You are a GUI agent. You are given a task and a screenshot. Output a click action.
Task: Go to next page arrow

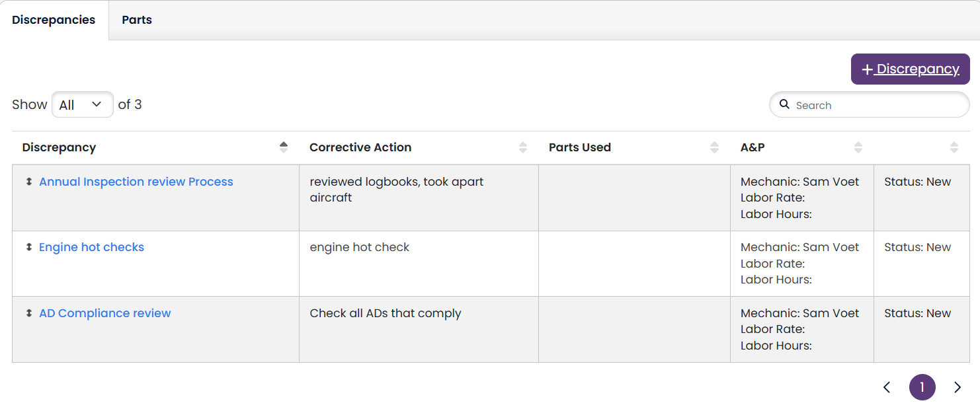tap(957, 388)
